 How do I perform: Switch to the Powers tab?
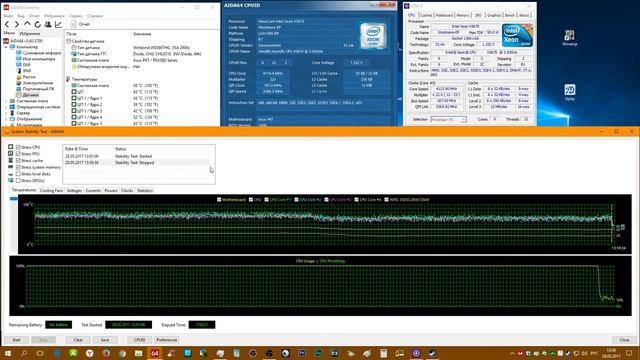click(x=111, y=191)
